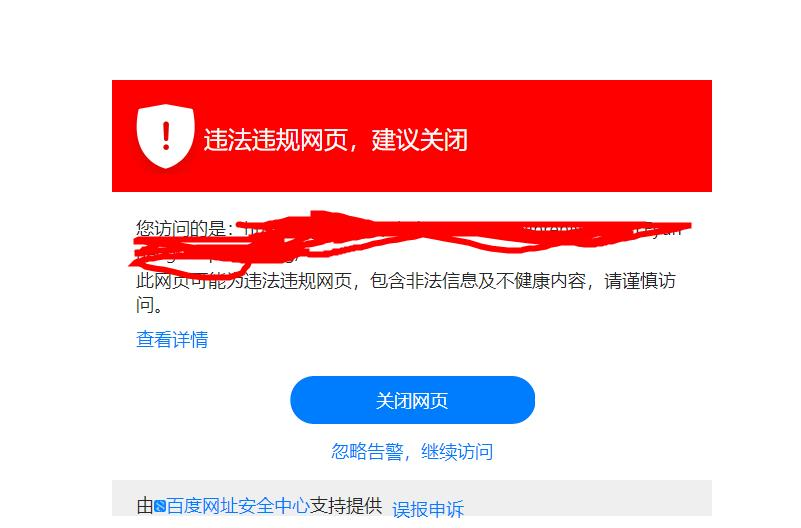Click the warning paragraph about 违法违规网页

point(406,293)
